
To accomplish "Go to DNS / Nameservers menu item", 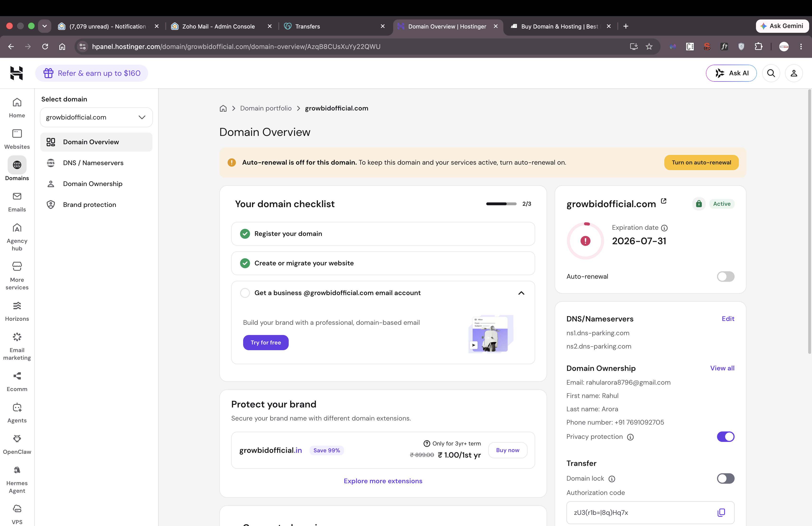I will (96, 163).
